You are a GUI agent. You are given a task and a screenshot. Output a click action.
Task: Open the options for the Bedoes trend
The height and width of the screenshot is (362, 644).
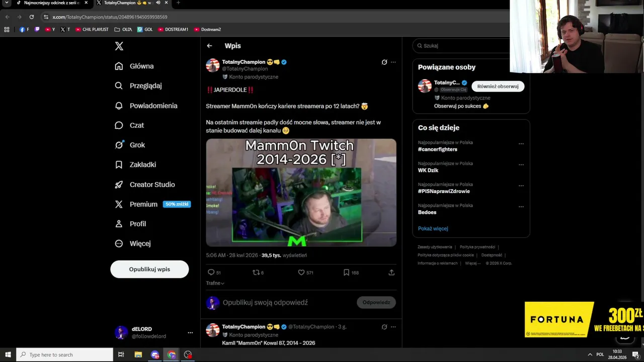pos(521,207)
